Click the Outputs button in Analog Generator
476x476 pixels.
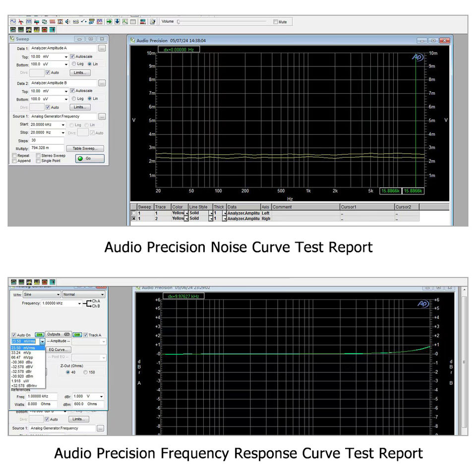[59, 334]
